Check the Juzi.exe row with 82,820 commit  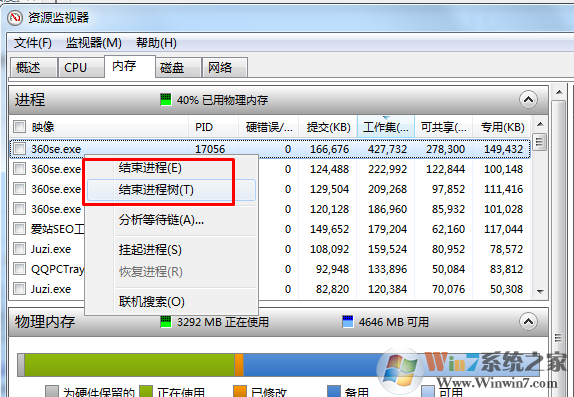coord(19,289)
